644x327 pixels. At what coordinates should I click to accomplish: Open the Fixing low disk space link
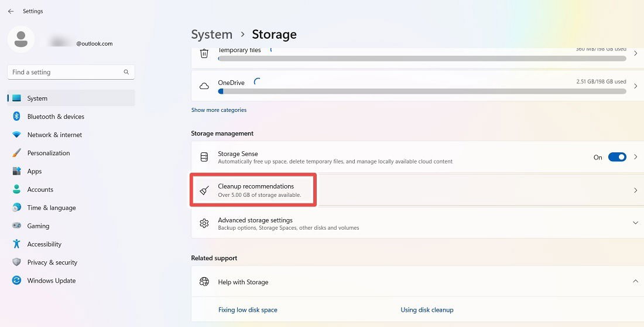(248, 310)
